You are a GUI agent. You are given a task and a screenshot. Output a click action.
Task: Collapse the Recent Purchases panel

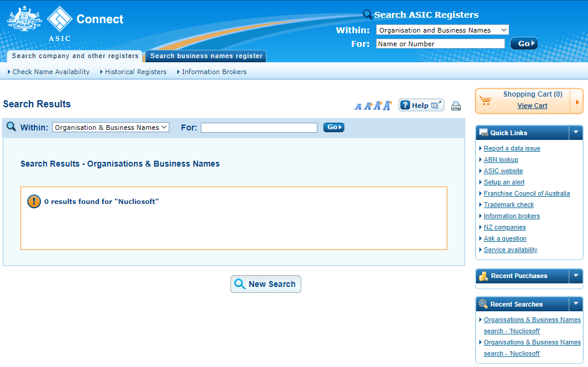coord(576,276)
